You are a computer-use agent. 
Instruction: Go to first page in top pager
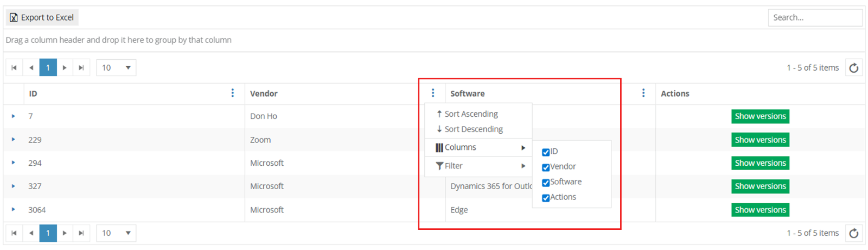point(14,68)
